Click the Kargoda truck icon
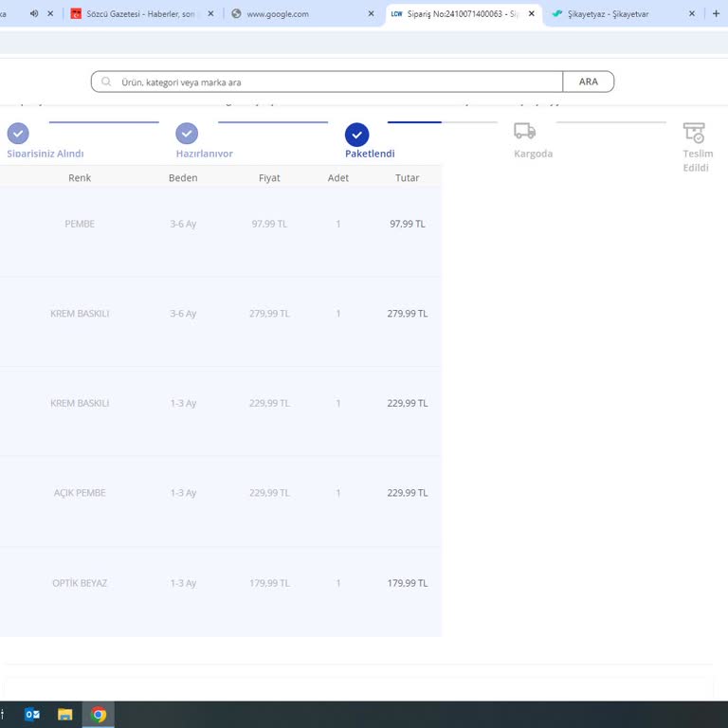This screenshot has width=728, height=728. pyautogui.click(x=524, y=131)
